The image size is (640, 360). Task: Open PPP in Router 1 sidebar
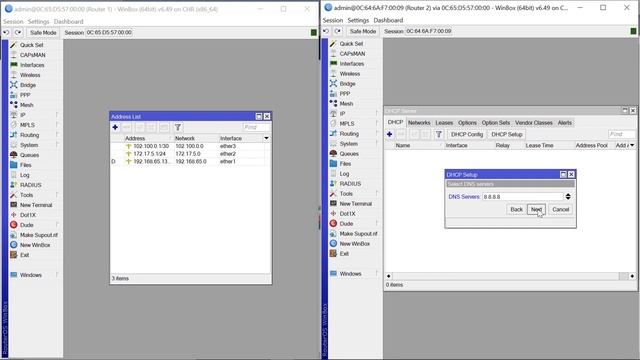(x=25, y=95)
